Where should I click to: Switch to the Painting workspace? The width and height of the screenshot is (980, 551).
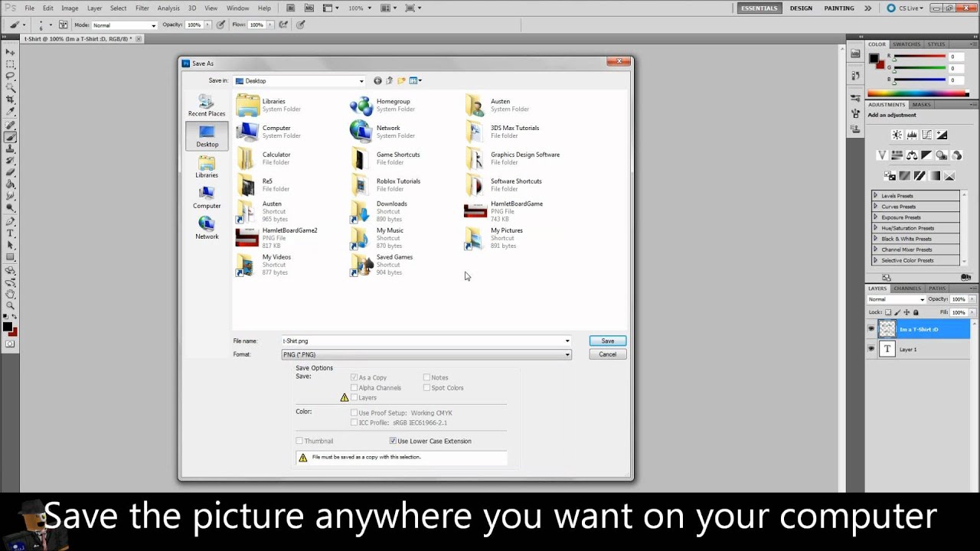(839, 8)
